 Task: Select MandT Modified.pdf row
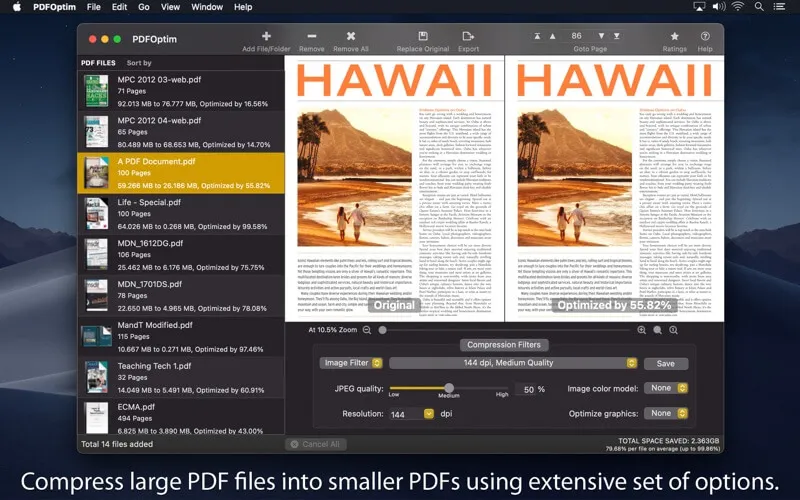181,337
